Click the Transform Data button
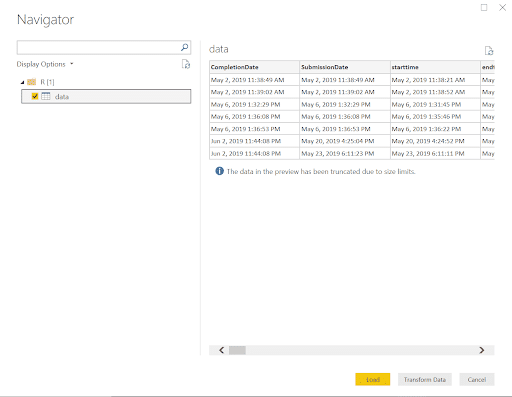The image size is (512, 397). click(425, 379)
